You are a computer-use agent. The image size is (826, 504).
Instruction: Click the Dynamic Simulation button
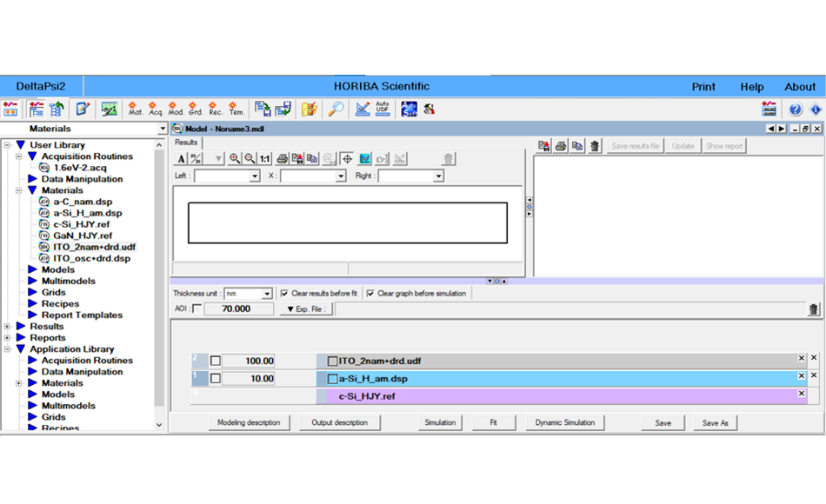[564, 422]
